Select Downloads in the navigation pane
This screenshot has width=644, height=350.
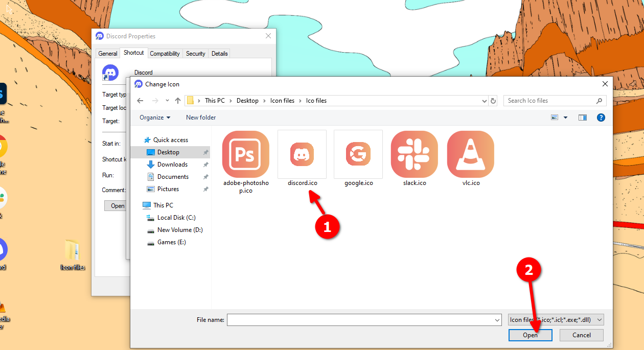tap(172, 165)
